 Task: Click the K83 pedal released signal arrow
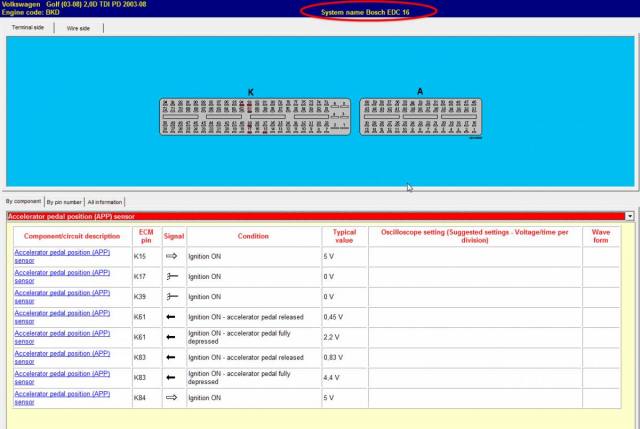click(x=171, y=357)
